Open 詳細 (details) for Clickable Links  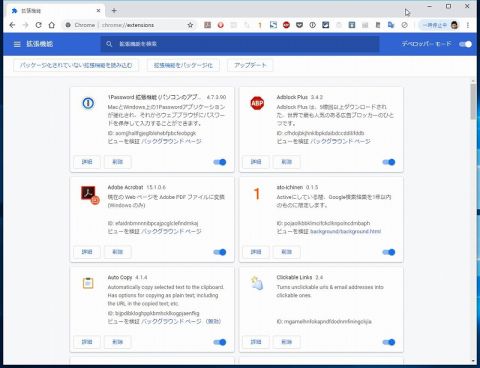(x=256, y=342)
